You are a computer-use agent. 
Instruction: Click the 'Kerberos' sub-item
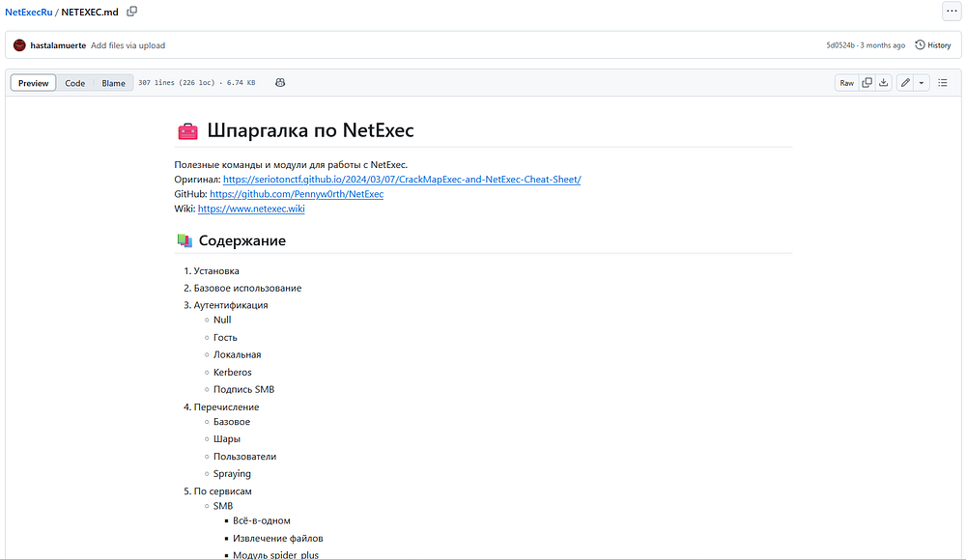point(232,372)
